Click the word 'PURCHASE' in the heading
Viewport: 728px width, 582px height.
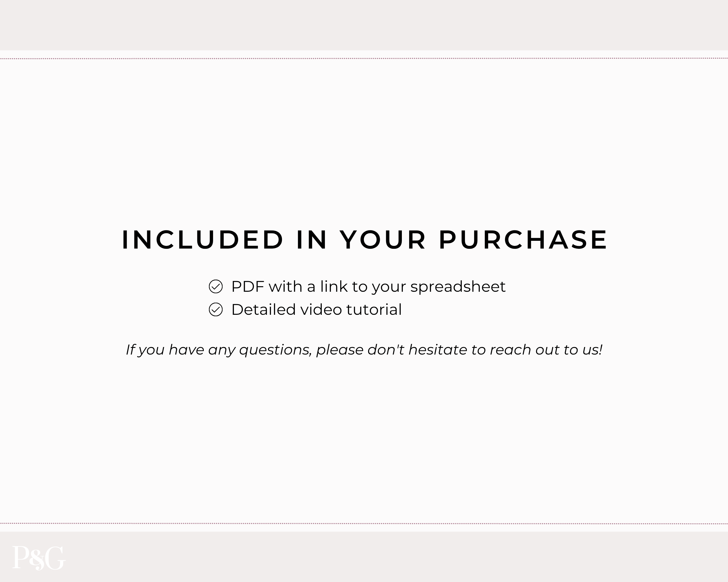pyautogui.click(x=523, y=240)
